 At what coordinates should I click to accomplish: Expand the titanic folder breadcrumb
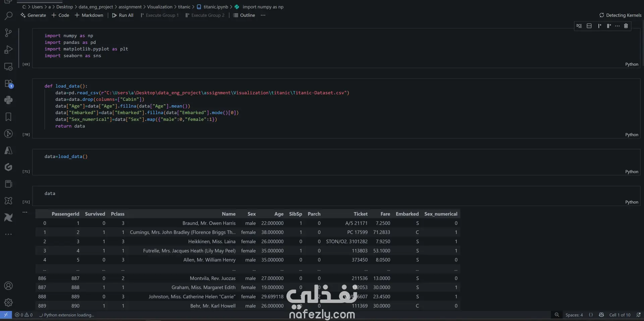click(x=184, y=7)
